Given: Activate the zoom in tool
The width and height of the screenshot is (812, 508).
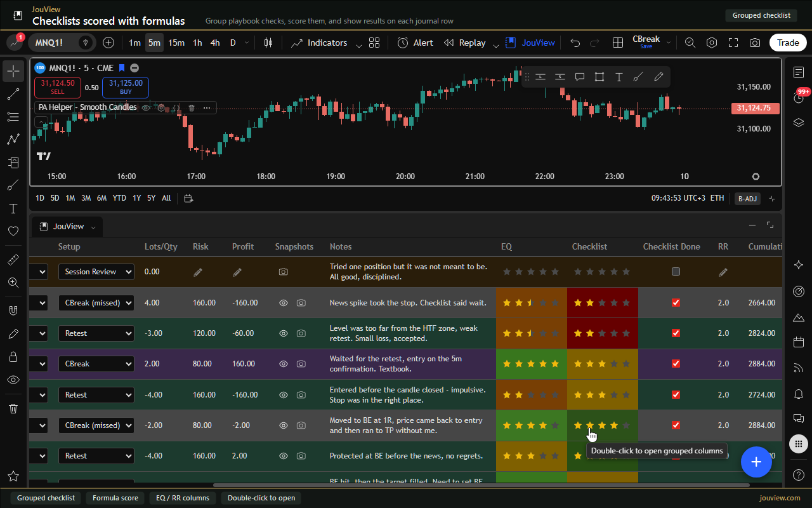Looking at the screenshot, I should [13, 283].
